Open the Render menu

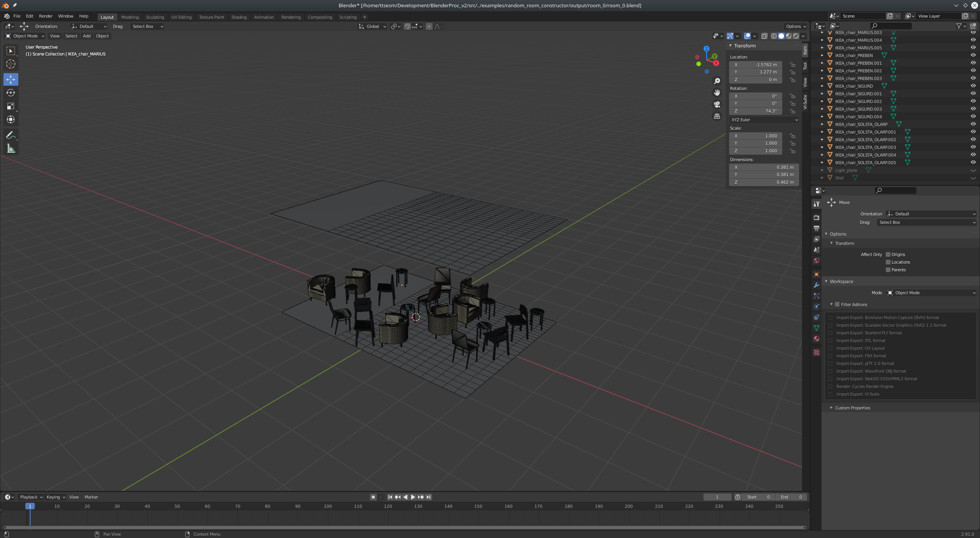46,16
